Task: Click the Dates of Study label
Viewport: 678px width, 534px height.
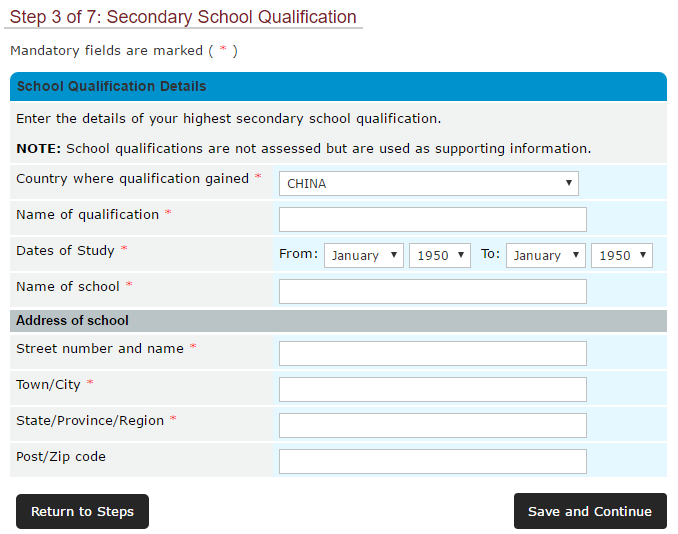Action: [66, 250]
